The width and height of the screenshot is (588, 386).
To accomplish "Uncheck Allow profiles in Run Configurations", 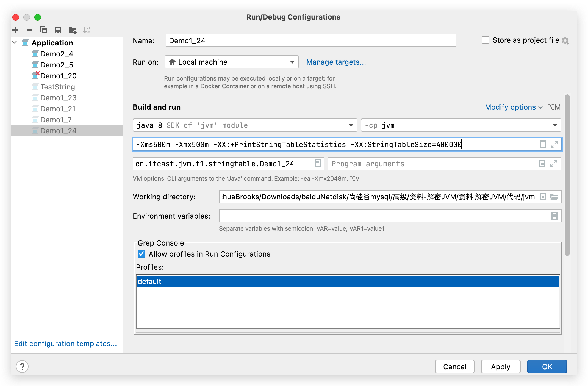I will click(x=142, y=254).
